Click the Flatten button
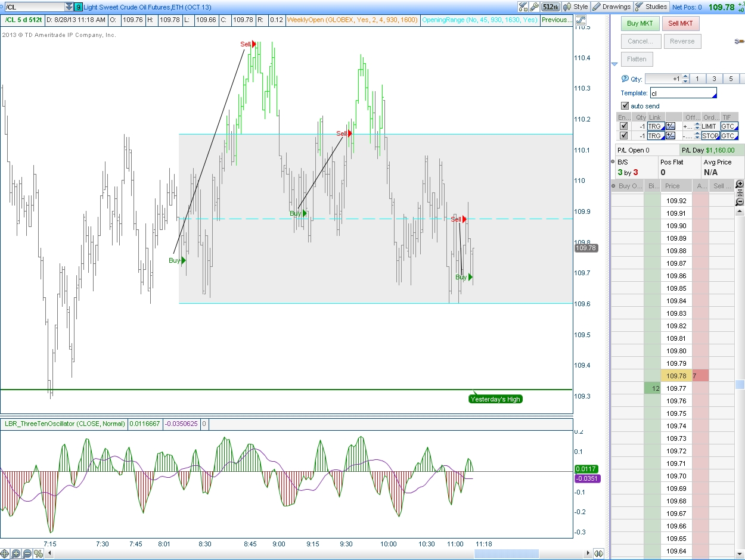Viewport: 745px width, 560px height. click(637, 59)
